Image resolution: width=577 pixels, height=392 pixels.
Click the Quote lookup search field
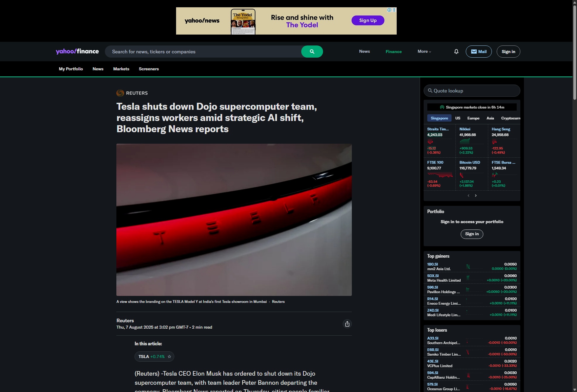[x=472, y=91]
